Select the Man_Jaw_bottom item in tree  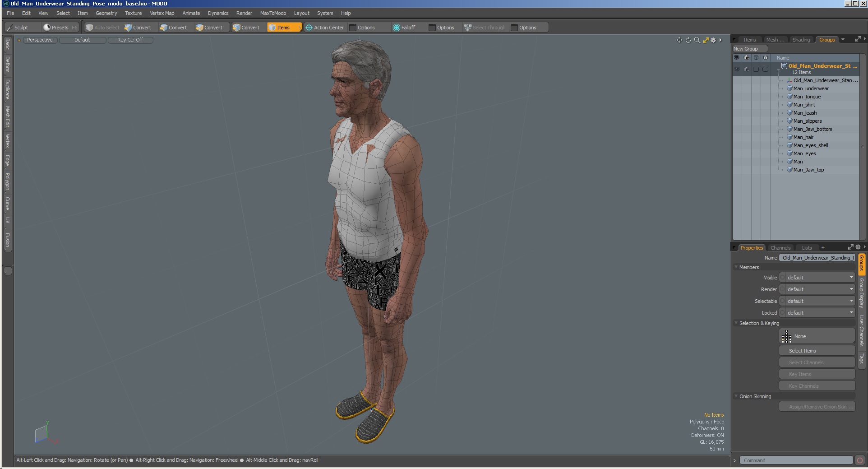(813, 129)
